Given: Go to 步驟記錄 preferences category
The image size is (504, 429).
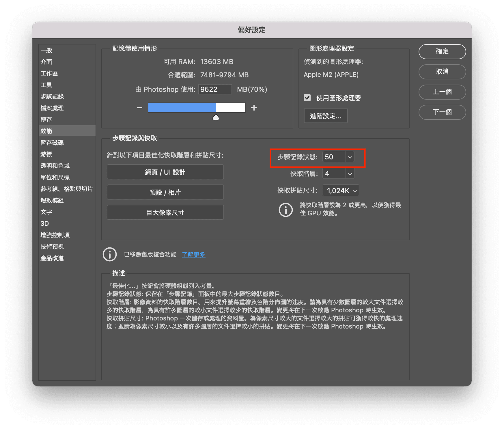Looking at the screenshot, I should (x=67, y=96).
